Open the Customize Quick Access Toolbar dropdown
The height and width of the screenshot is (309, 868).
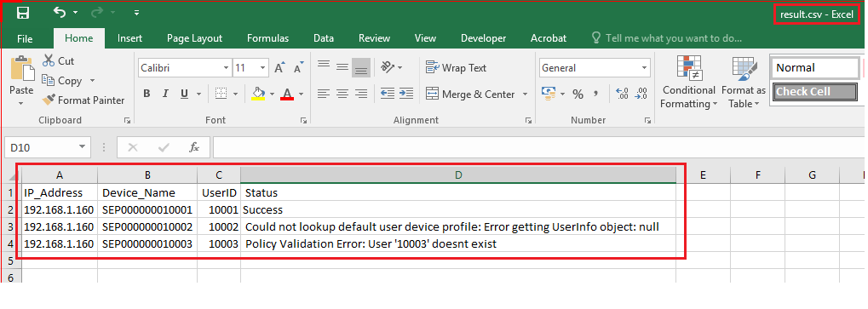pyautogui.click(x=136, y=13)
